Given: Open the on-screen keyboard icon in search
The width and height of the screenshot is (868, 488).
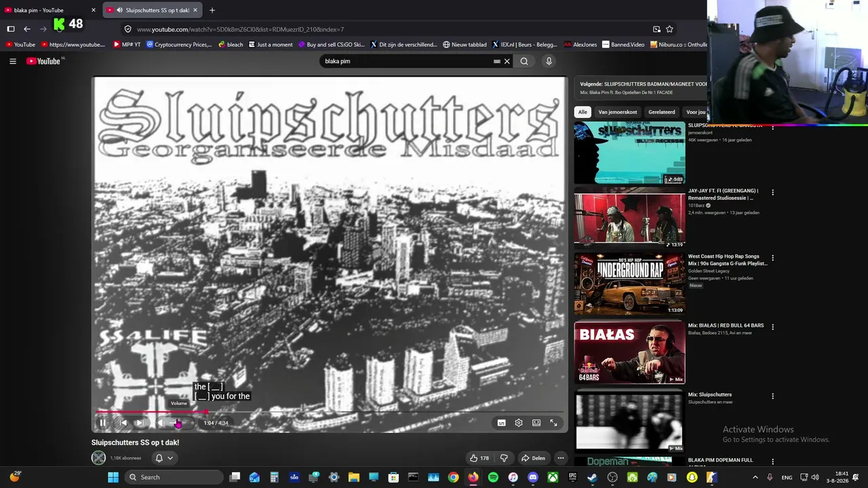Looking at the screenshot, I should (497, 61).
